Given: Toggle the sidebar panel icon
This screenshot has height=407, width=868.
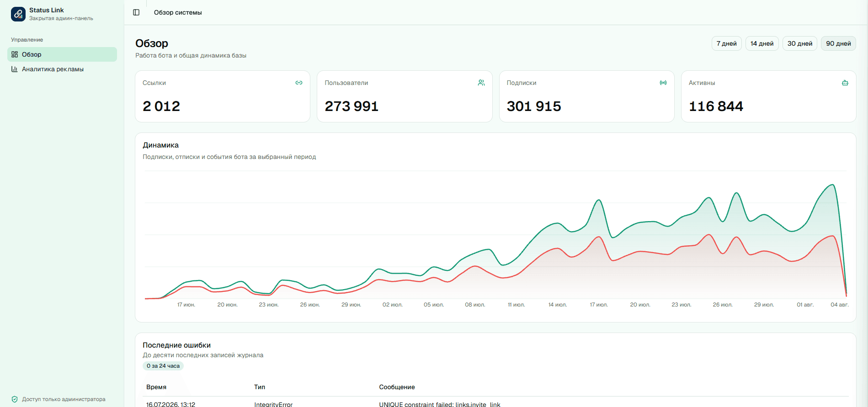Looking at the screenshot, I should point(136,12).
